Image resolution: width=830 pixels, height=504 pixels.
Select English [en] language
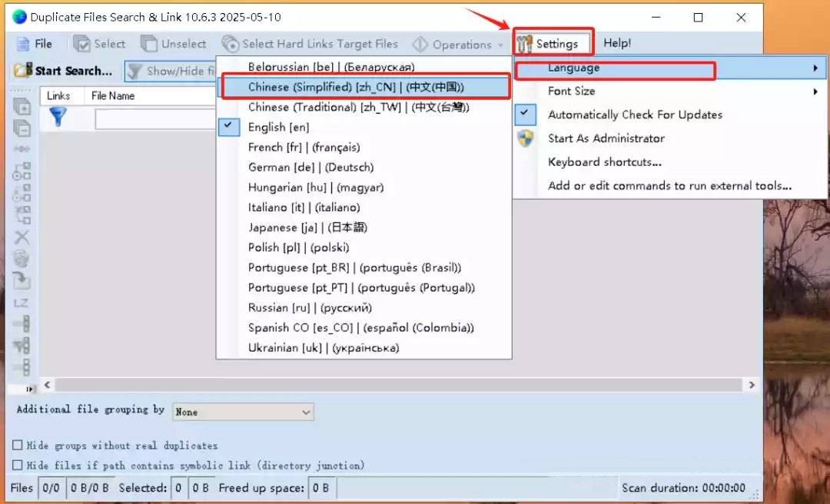pos(364,128)
